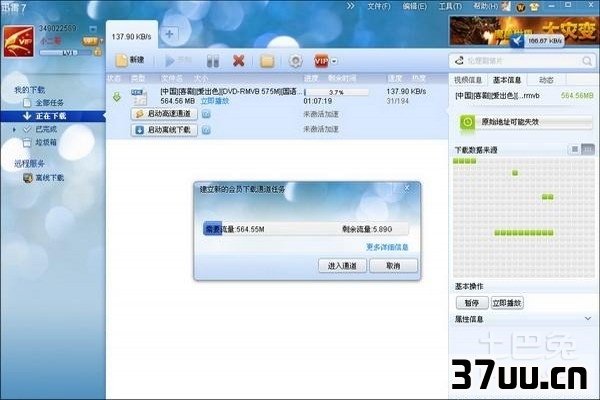Expand the 属性信息 section chevron
The height and width of the screenshot is (400, 600).
click(x=588, y=318)
